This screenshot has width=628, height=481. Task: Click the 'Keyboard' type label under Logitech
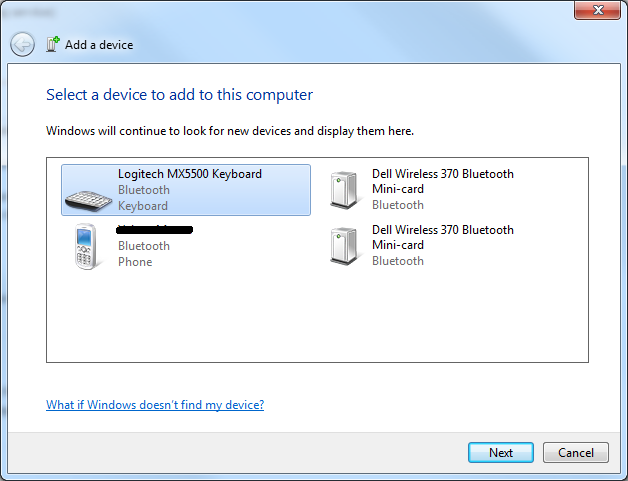(x=143, y=206)
